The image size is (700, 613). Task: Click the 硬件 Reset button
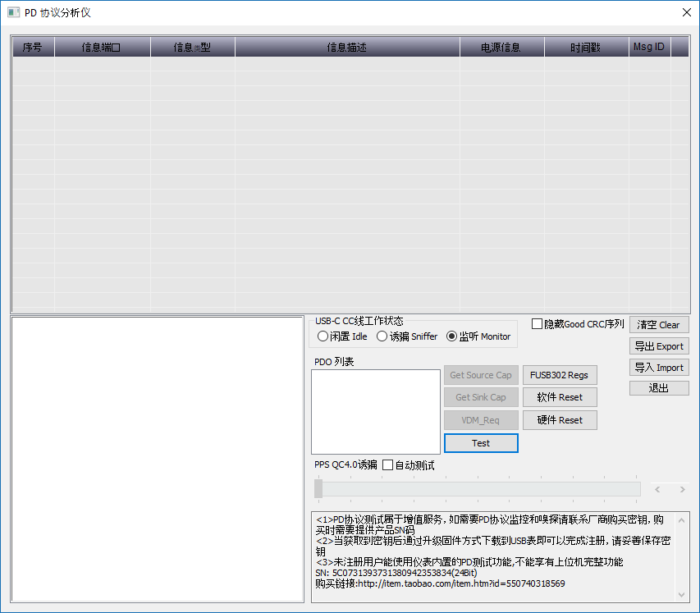pyautogui.click(x=560, y=420)
